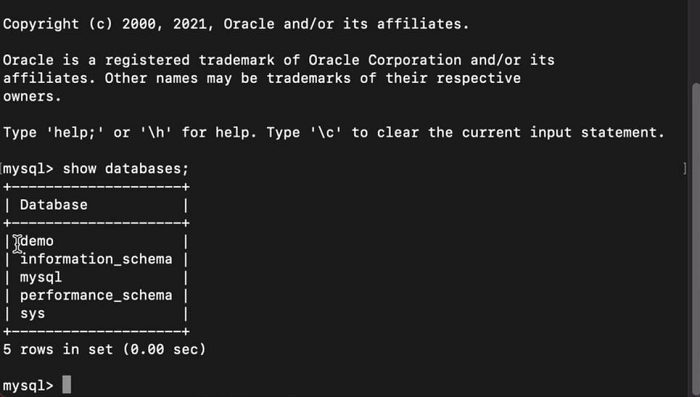Click the top border of results table
Image resolution: width=700 pixels, height=397 pixels.
point(96,187)
